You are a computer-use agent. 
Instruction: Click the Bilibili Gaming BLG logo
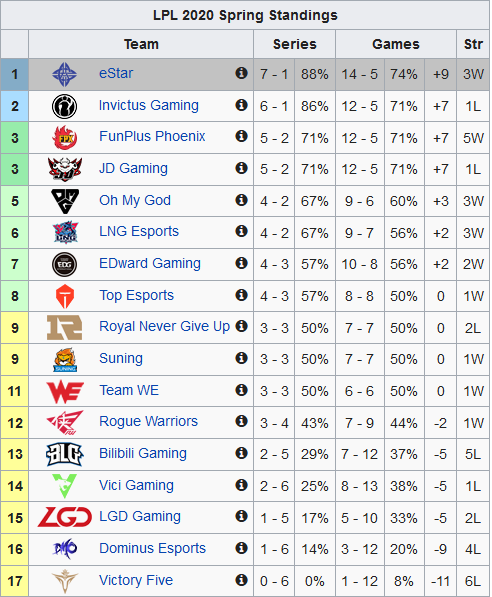64,454
